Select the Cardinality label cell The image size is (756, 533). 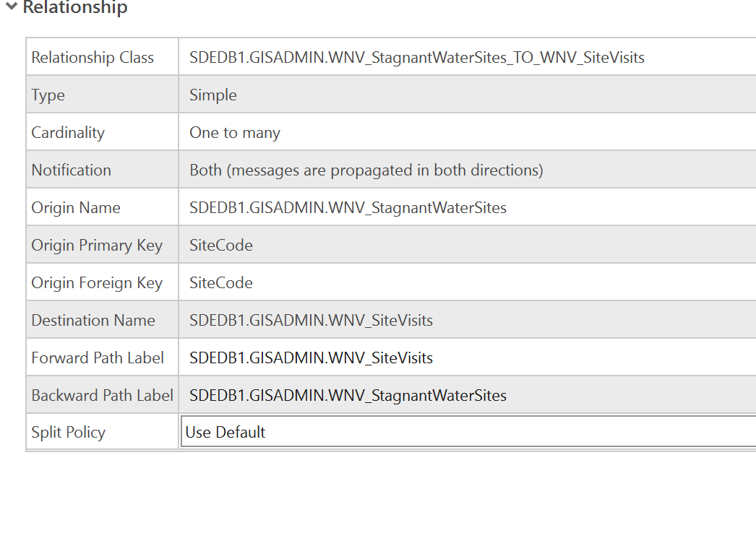[68, 132]
